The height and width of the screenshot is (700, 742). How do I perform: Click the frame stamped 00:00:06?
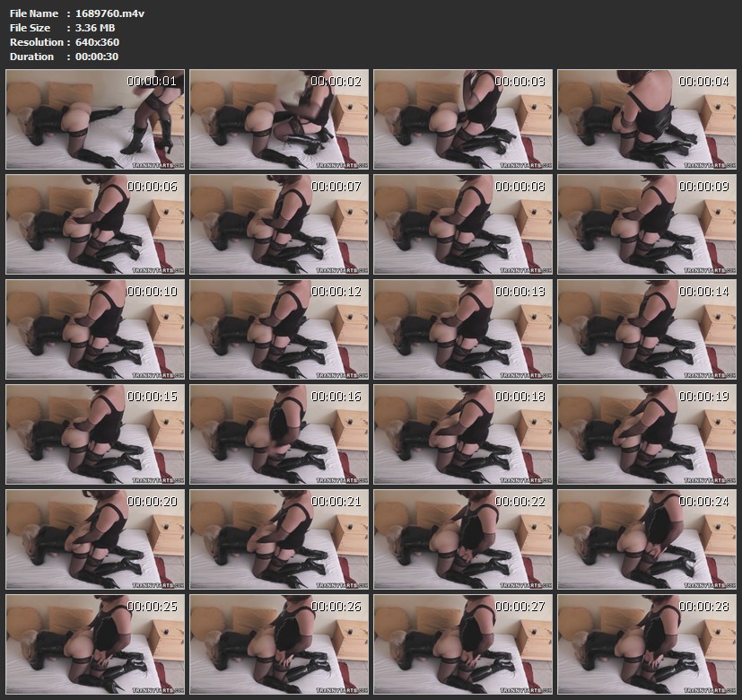coord(95,224)
